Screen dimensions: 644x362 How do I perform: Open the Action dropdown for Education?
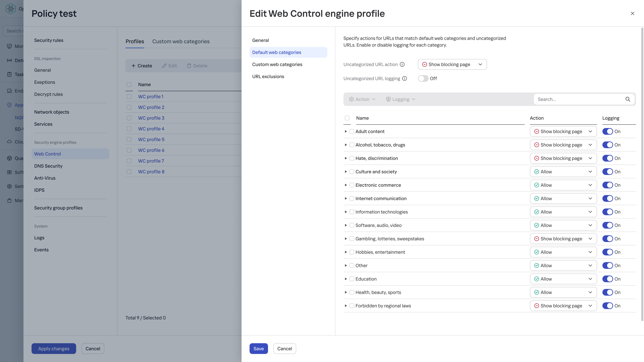563,279
